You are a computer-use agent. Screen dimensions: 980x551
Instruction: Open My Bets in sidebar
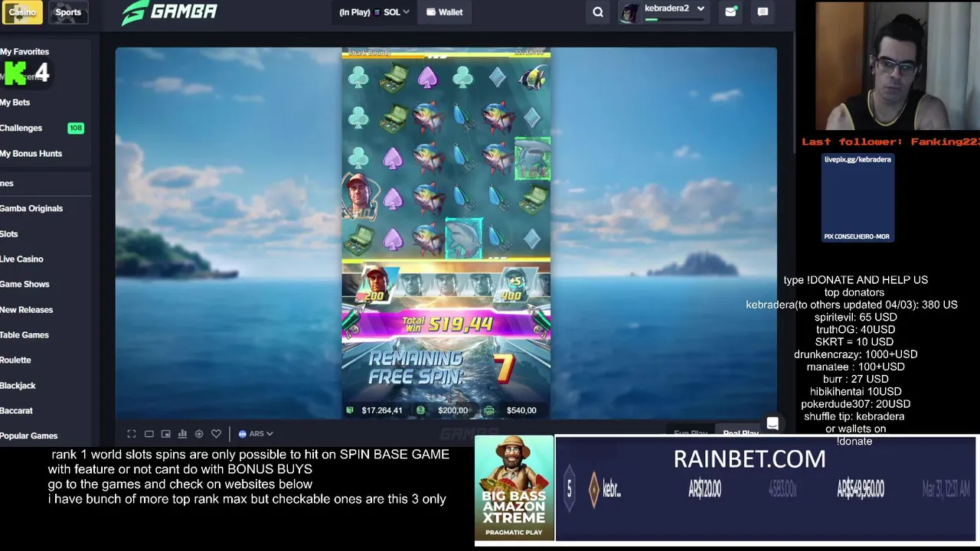tap(15, 102)
